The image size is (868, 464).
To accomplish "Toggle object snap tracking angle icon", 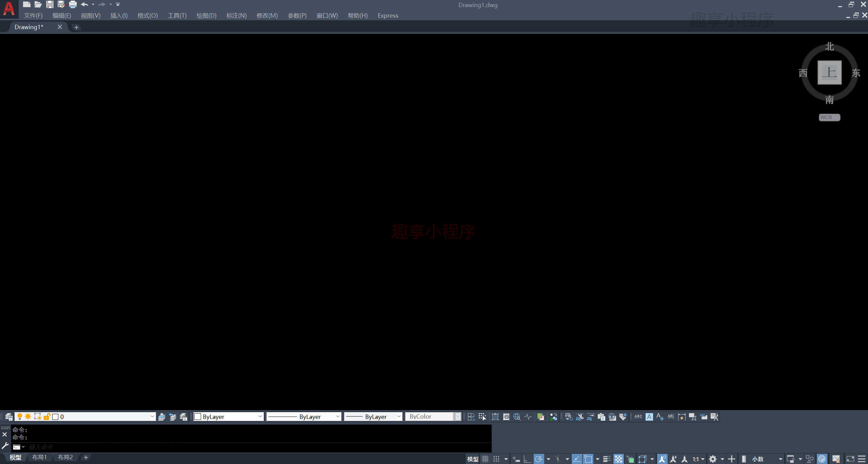I will pyautogui.click(x=577, y=459).
